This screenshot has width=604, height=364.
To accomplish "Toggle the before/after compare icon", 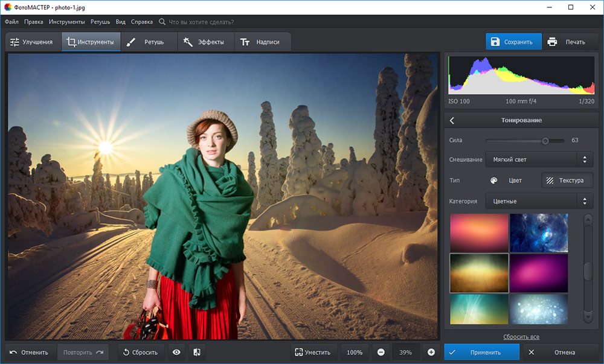I will pos(197,352).
